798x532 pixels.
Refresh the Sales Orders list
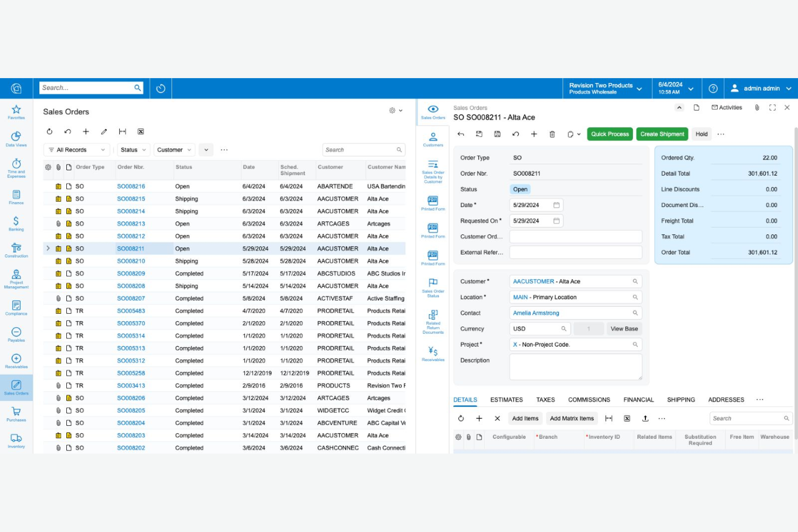[x=50, y=132]
